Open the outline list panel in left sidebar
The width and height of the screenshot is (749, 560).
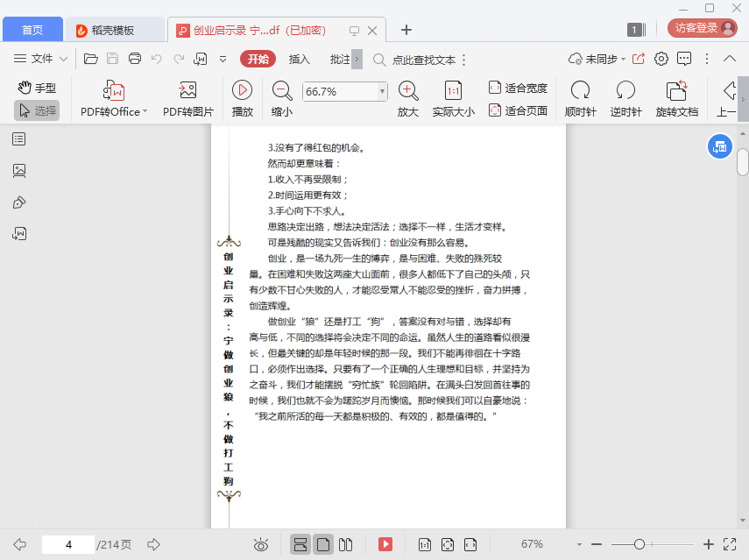pyautogui.click(x=19, y=139)
